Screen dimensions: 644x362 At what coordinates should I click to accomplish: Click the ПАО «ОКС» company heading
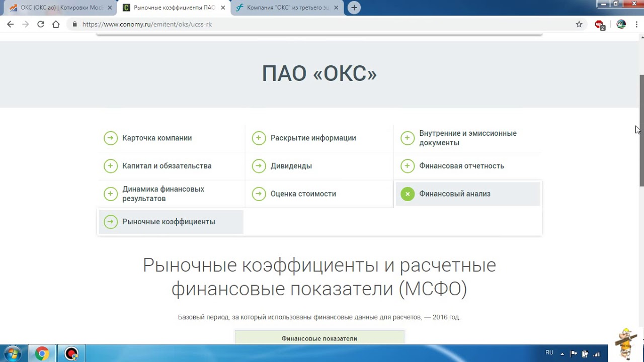pos(319,73)
